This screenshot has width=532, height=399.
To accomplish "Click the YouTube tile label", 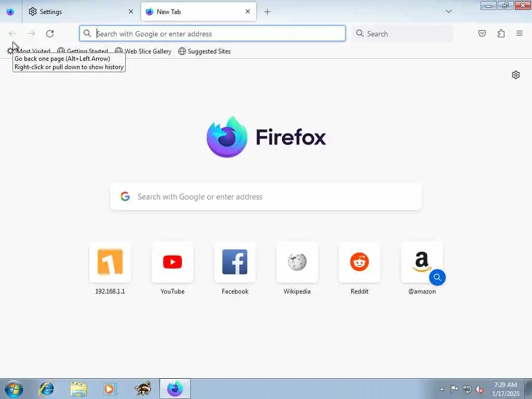I will point(172,291).
